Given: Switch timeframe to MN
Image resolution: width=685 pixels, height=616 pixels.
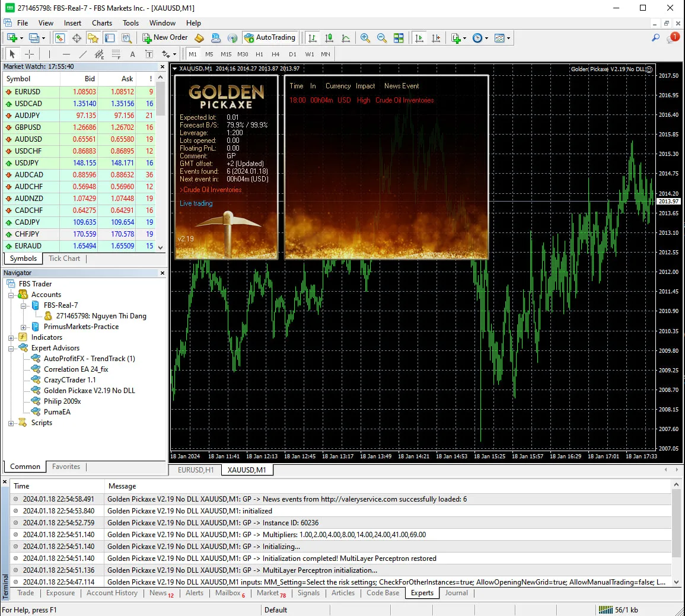Looking at the screenshot, I should point(326,54).
